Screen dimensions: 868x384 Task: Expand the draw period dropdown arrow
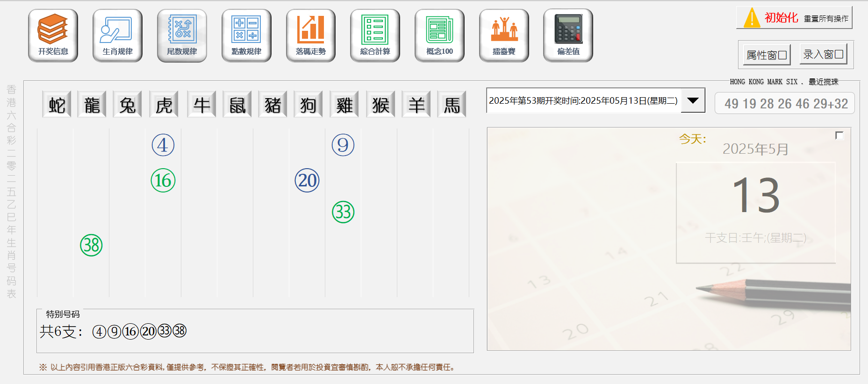point(693,100)
